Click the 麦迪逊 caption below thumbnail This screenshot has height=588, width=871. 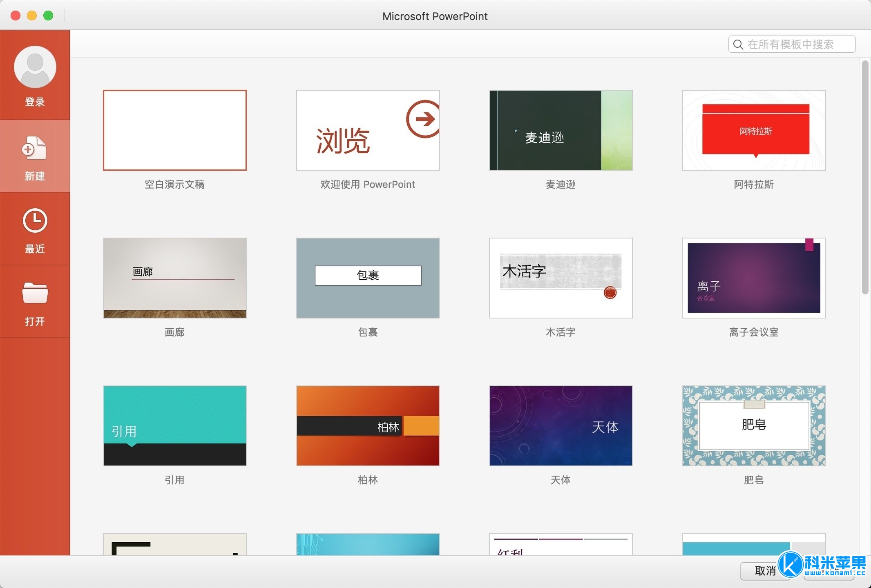(561, 185)
